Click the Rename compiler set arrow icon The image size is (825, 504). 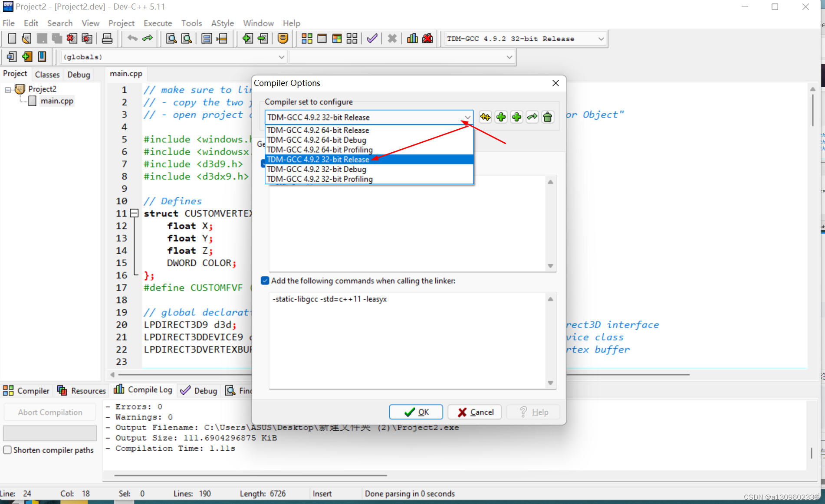tap(532, 117)
